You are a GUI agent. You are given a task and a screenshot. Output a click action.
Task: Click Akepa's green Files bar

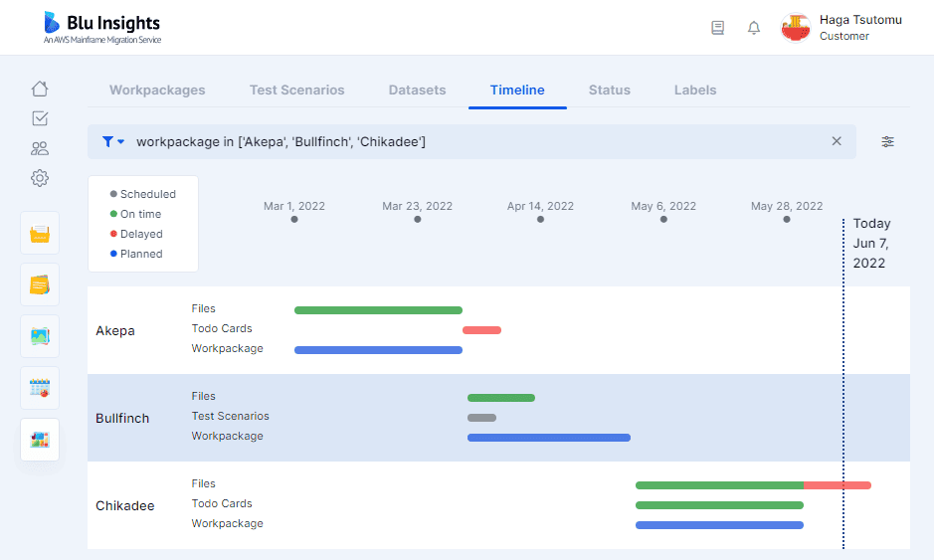coord(378,310)
